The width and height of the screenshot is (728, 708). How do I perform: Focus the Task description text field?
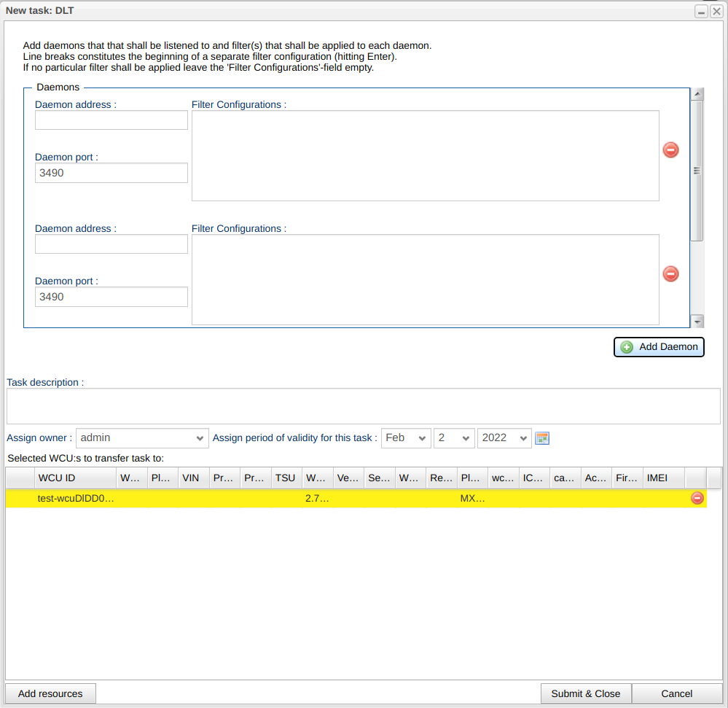363,406
